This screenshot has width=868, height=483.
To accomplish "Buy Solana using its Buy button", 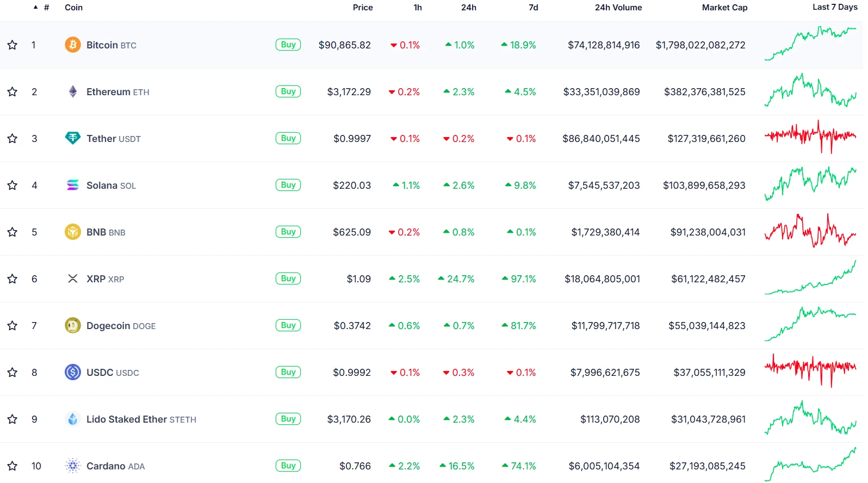I will pyautogui.click(x=288, y=185).
